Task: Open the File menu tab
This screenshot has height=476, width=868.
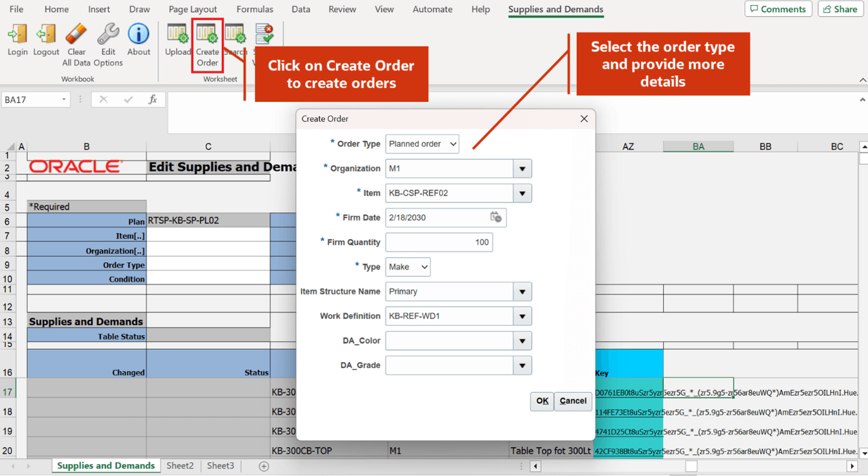Action: point(16,9)
